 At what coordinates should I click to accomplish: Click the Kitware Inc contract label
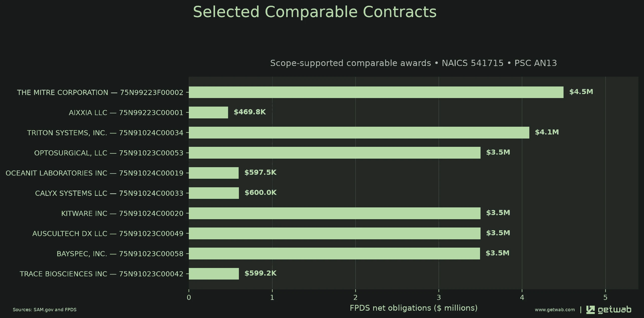coord(122,213)
